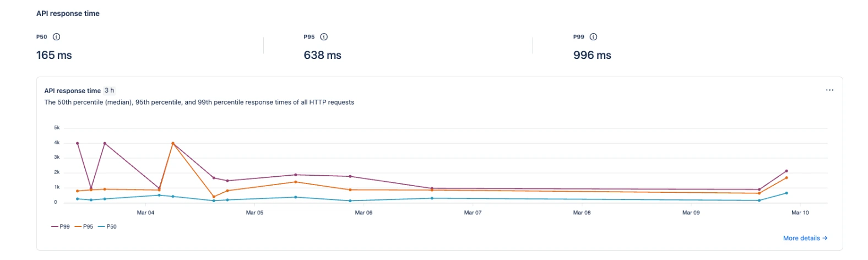Open the P99 info tooltip icon
This screenshot has width=868, height=260.
point(593,37)
